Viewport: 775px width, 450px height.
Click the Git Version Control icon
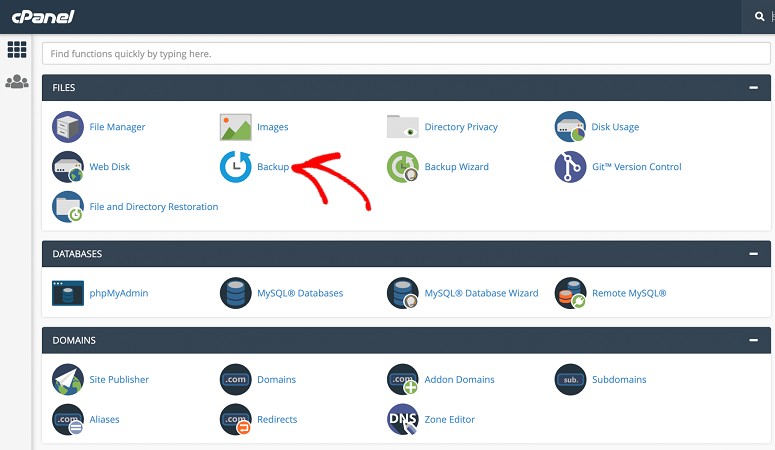click(x=570, y=167)
